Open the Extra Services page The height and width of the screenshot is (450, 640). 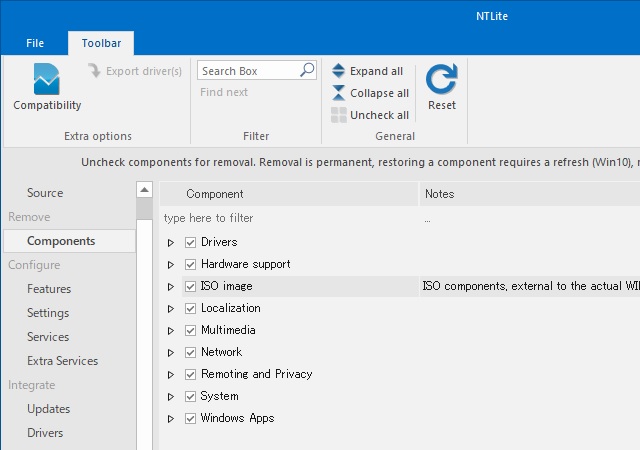[62, 361]
